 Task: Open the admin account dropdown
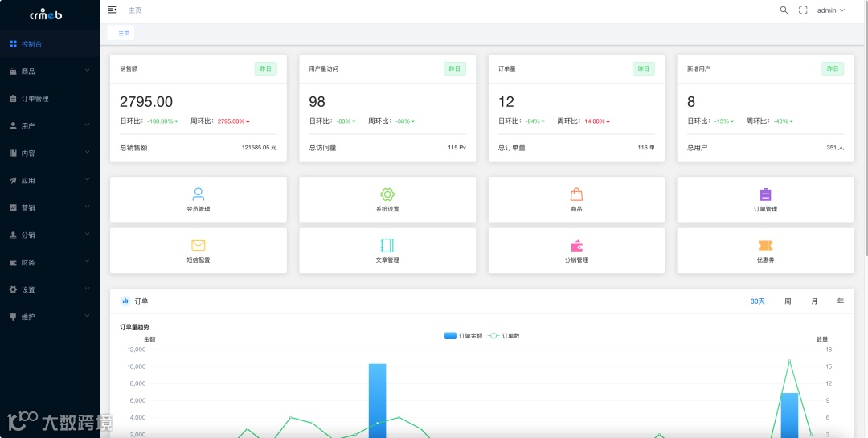pos(831,10)
